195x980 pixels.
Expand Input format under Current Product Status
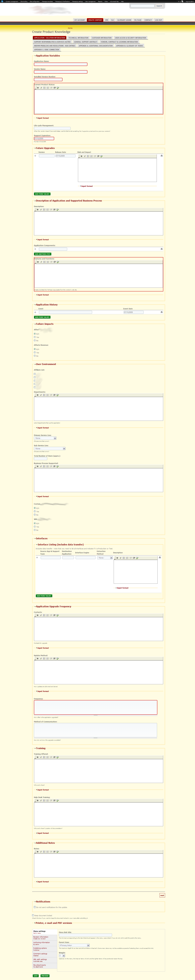(x=43, y=118)
